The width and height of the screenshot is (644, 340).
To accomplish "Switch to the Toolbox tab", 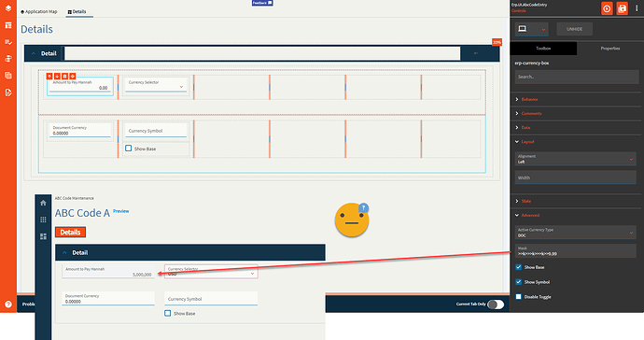I will (x=543, y=49).
